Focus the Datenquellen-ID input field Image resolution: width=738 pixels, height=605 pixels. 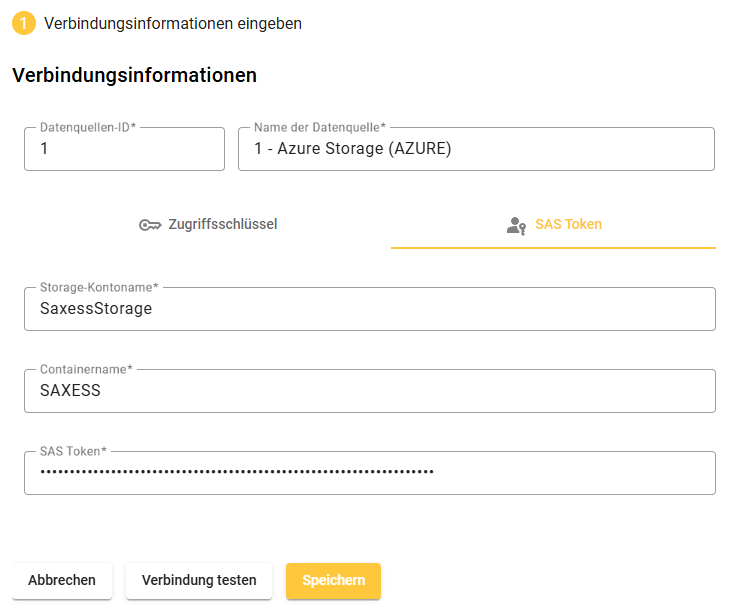[x=124, y=150]
